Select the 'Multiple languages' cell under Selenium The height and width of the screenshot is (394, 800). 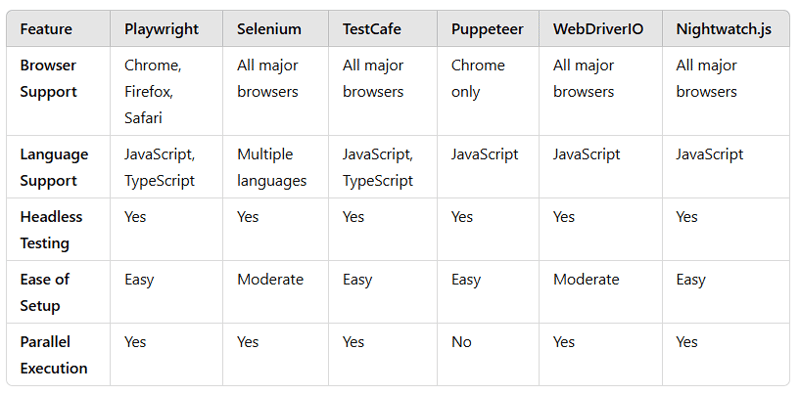(x=272, y=167)
